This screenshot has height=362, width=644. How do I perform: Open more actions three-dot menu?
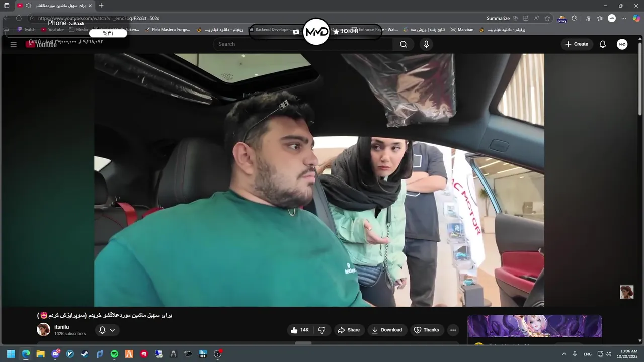click(453, 330)
